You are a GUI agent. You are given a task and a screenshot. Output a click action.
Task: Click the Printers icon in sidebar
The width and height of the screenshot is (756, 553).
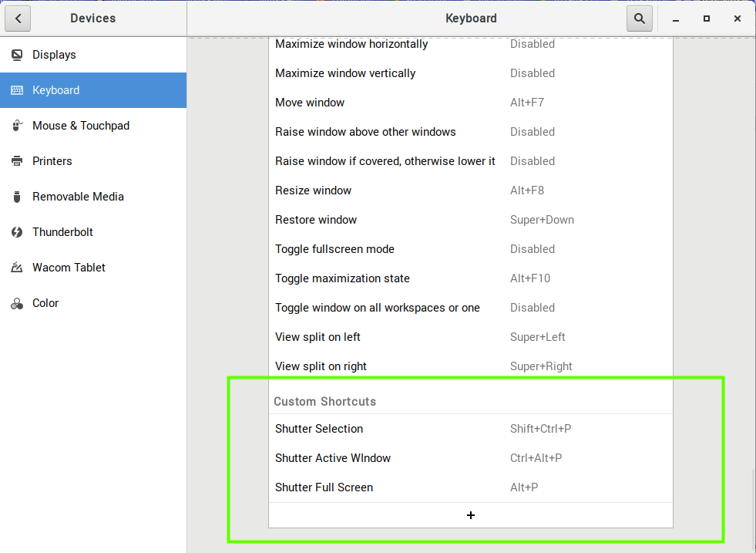(x=17, y=161)
